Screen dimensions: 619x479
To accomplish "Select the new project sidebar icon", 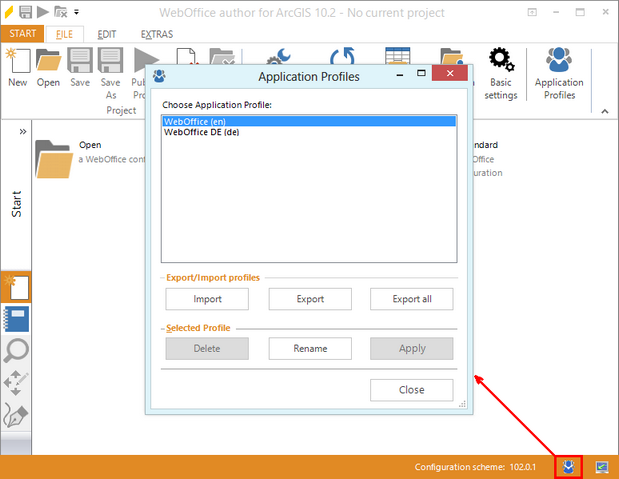I will click(16, 287).
